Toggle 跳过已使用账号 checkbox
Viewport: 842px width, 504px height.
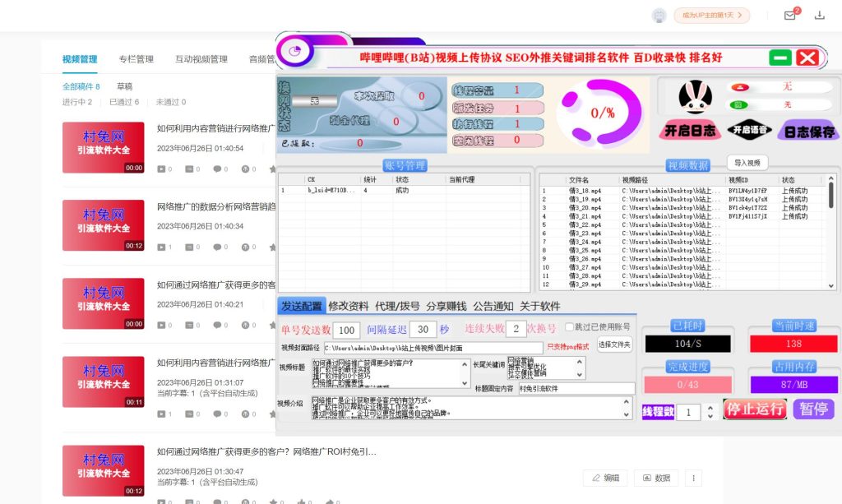tap(569, 327)
